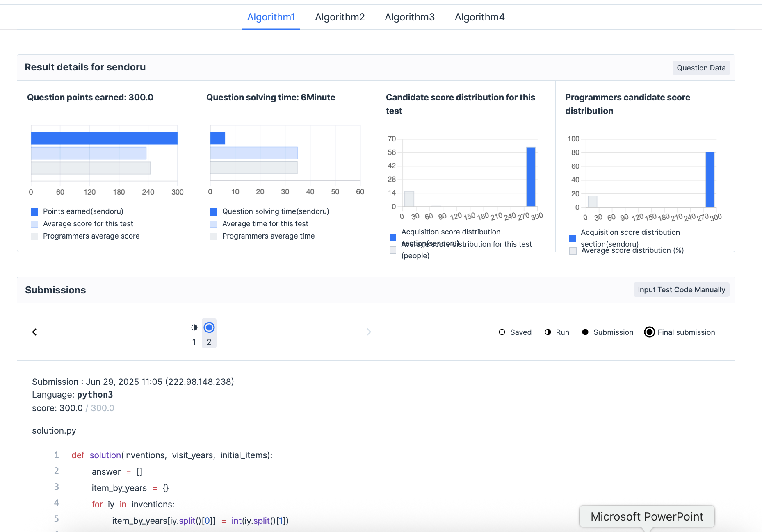The height and width of the screenshot is (532, 762).
Task: Click the Run half-circle legend icon
Action: click(x=548, y=332)
